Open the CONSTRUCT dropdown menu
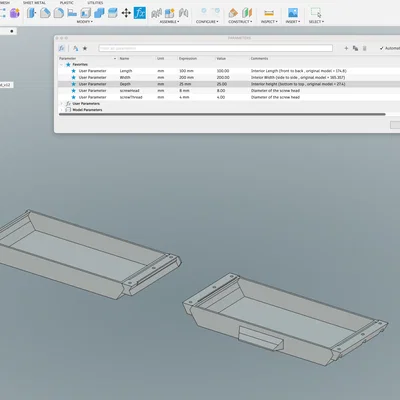The width and height of the screenshot is (400, 400). (x=240, y=22)
